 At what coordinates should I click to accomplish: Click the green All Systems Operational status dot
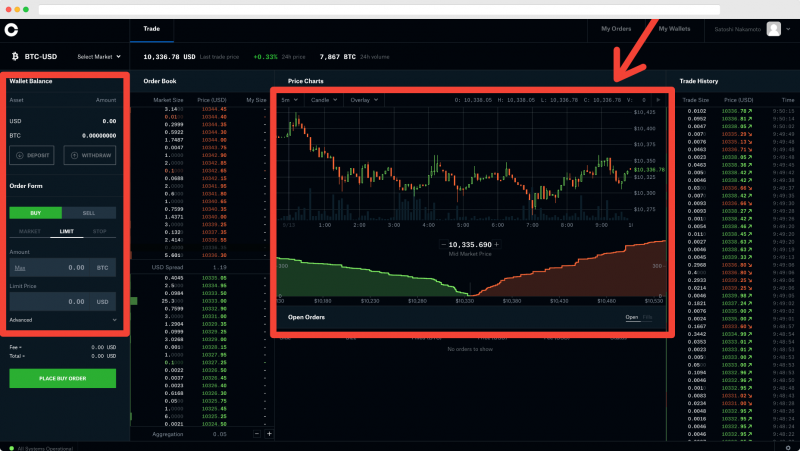pyautogui.click(x=11, y=448)
